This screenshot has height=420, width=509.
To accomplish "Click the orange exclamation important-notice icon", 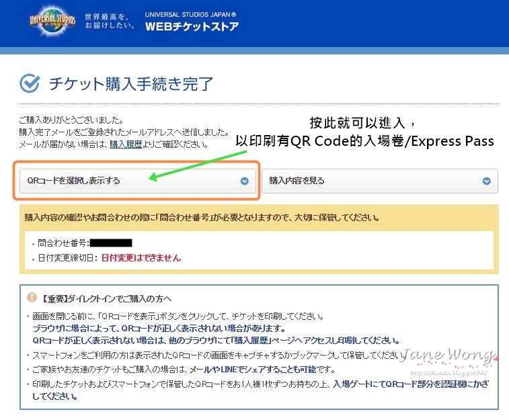I will pos(32,297).
